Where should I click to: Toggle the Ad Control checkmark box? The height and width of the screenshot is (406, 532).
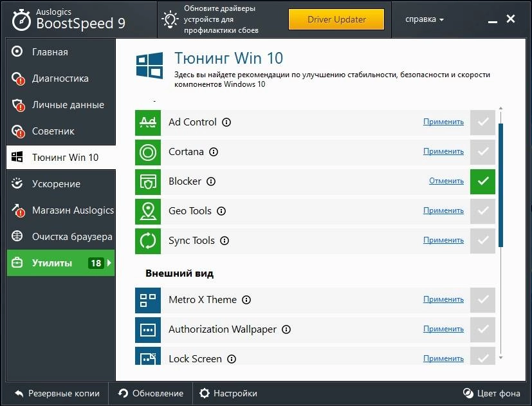(x=483, y=122)
